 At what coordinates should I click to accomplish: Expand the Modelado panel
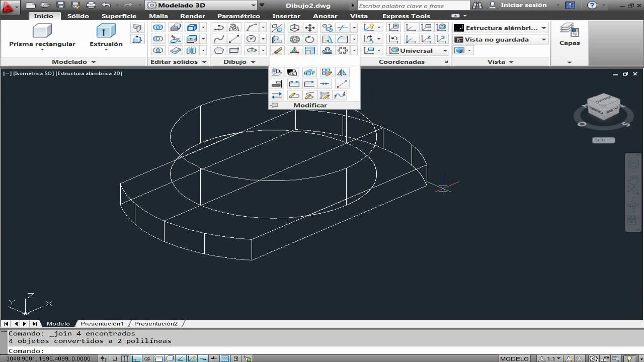coord(73,62)
